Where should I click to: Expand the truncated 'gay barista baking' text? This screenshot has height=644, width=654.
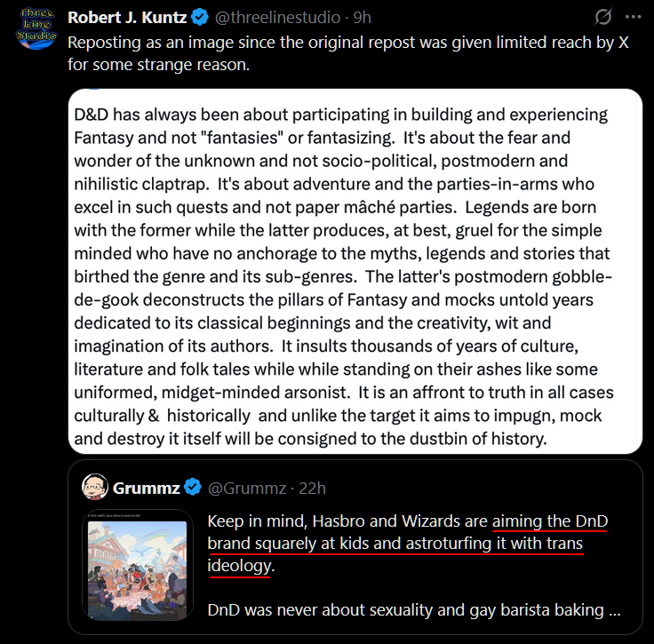(x=414, y=610)
